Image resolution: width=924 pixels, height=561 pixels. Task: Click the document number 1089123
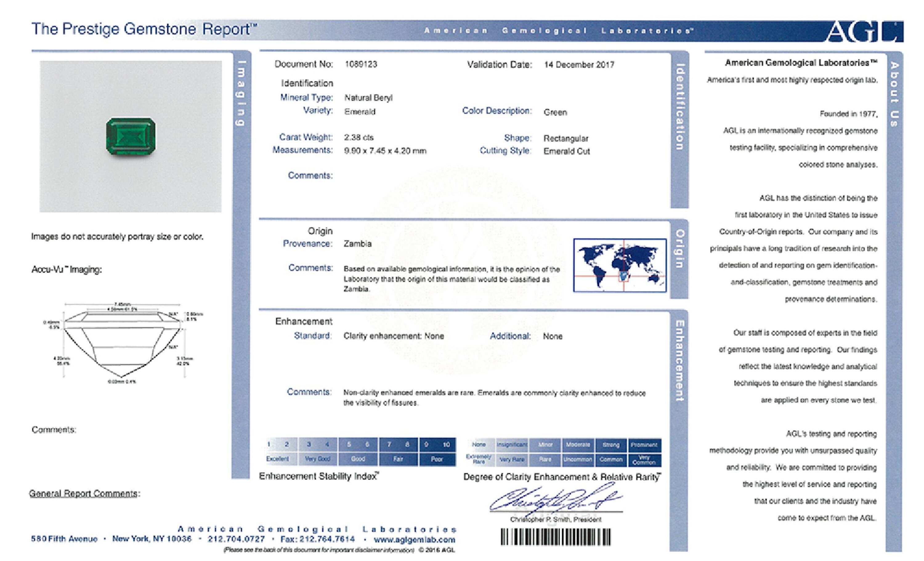point(361,64)
